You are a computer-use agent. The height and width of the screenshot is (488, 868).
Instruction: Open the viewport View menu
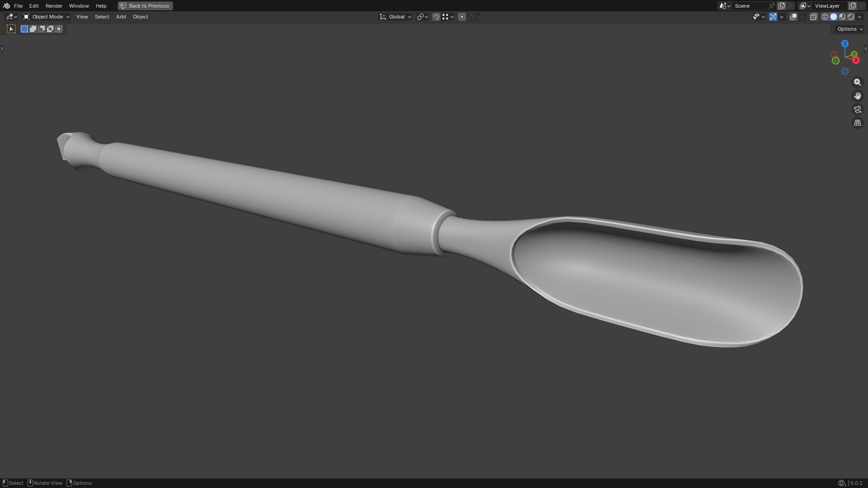[82, 17]
